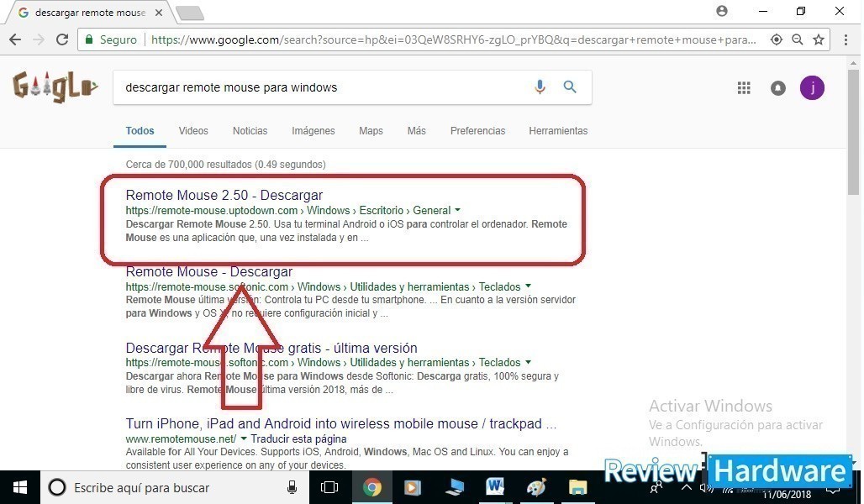Screen dimensions: 864x504
Task: Open Paint from the taskbar
Action: click(x=536, y=487)
